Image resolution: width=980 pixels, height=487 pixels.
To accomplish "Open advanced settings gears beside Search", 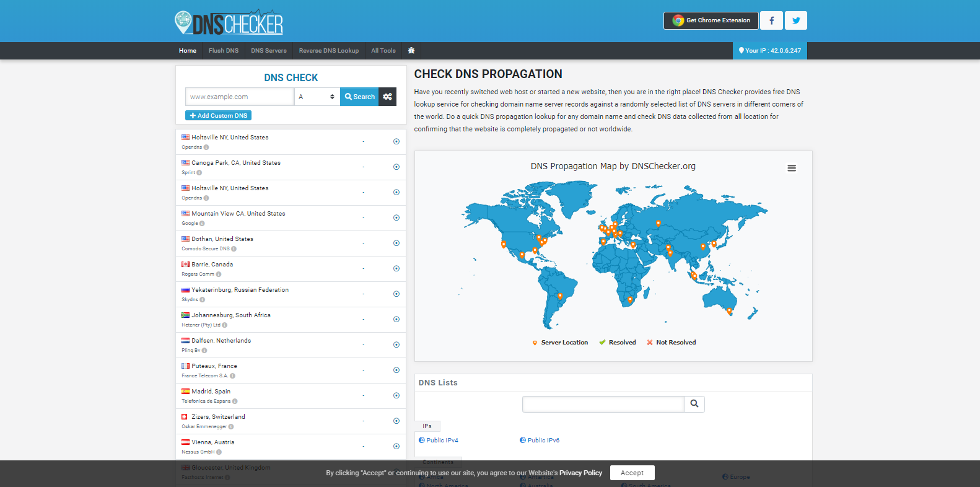I will tap(388, 97).
